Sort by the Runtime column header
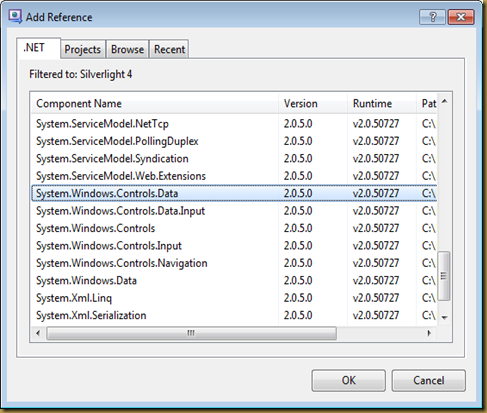Image resolution: width=487 pixels, height=413 pixels. tap(382, 103)
